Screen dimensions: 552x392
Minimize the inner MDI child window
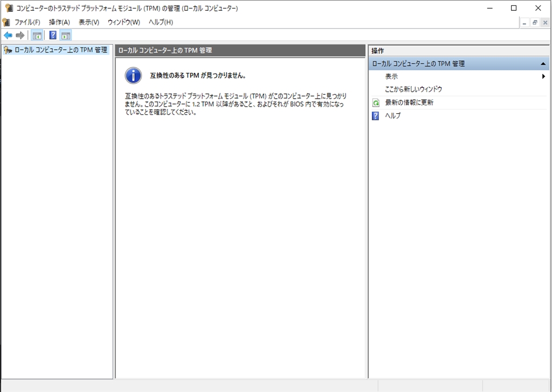[x=525, y=23]
